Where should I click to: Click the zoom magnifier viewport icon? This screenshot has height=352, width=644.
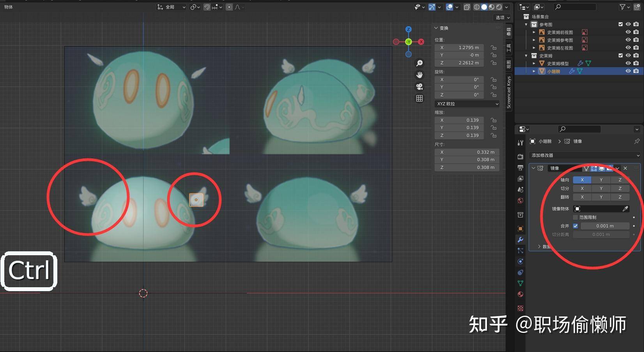419,63
